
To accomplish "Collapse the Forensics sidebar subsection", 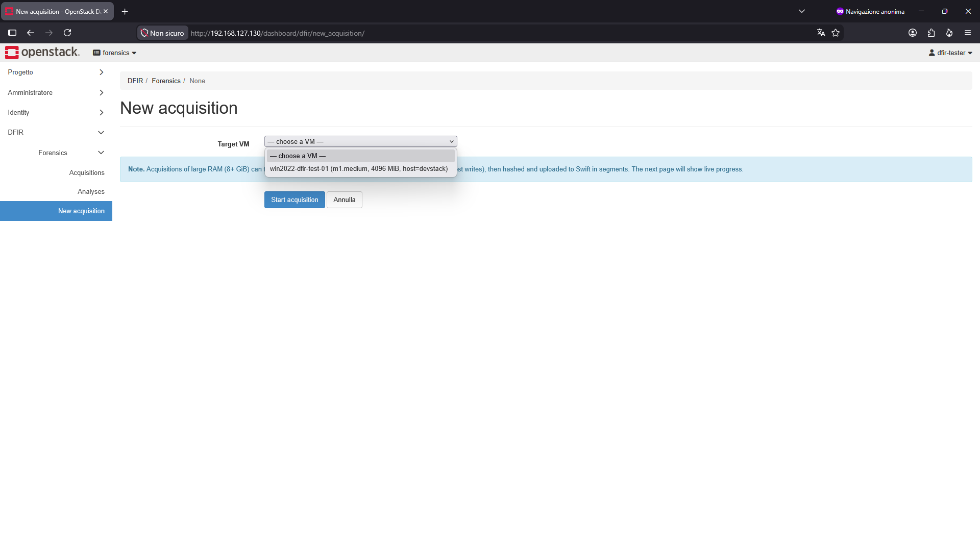I will [56, 153].
